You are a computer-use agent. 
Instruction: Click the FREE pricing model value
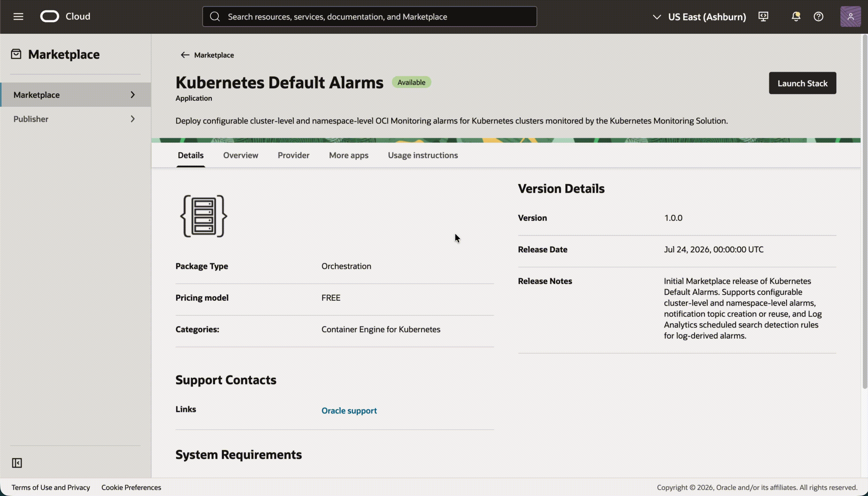[x=331, y=298]
